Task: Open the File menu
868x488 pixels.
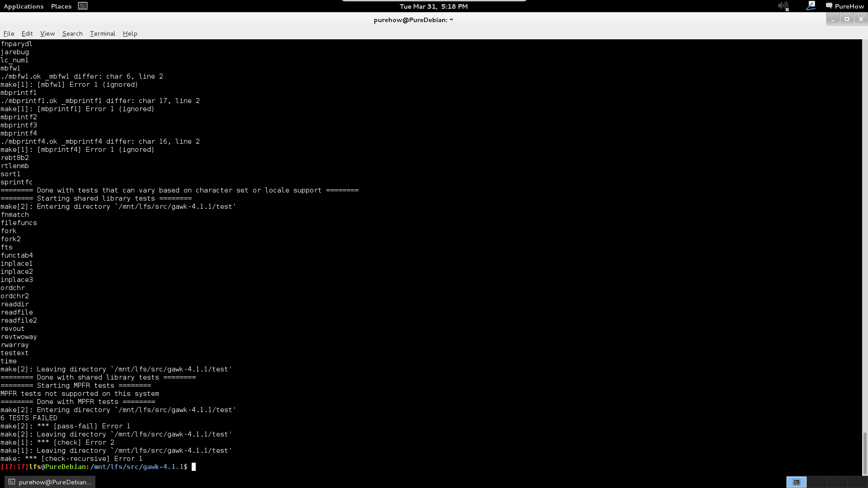Action: point(9,33)
